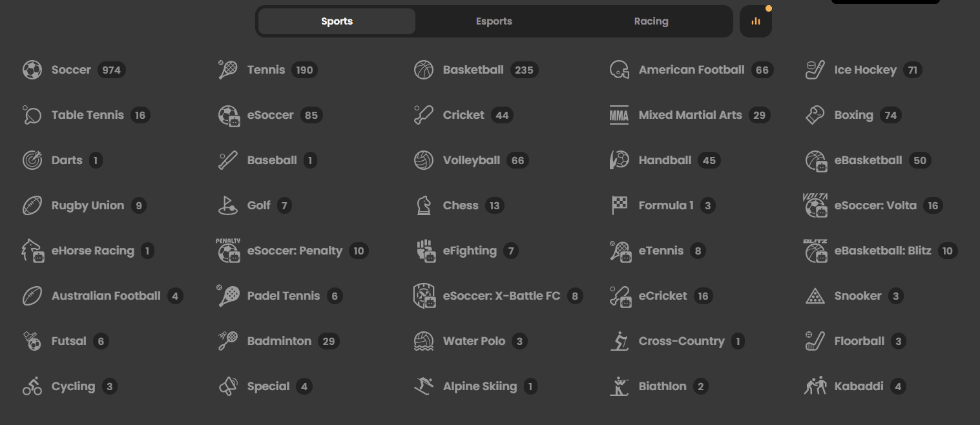The image size is (980, 425).
Task: Click the MMA icon
Action: pos(619,114)
